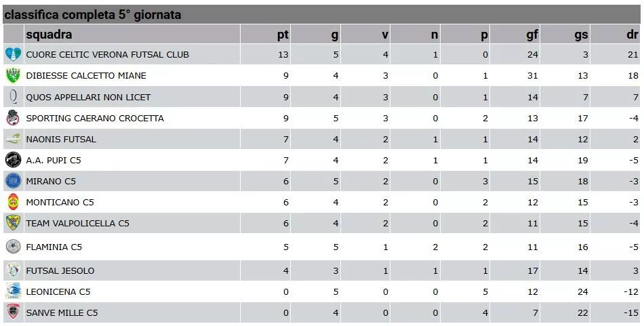Click the gs goals-against column header

pyautogui.click(x=581, y=35)
